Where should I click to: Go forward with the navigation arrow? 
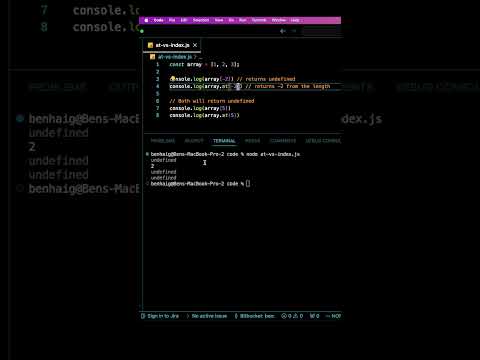click(x=293, y=31)
